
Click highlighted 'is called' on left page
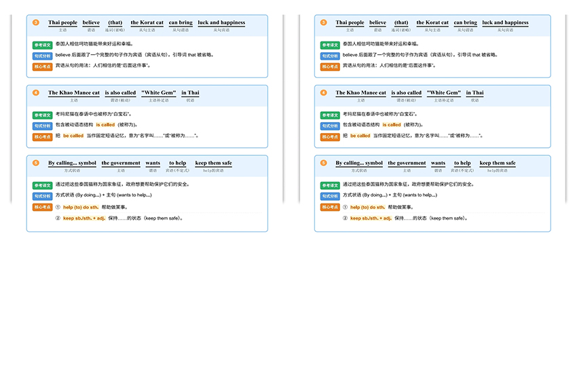105,125
